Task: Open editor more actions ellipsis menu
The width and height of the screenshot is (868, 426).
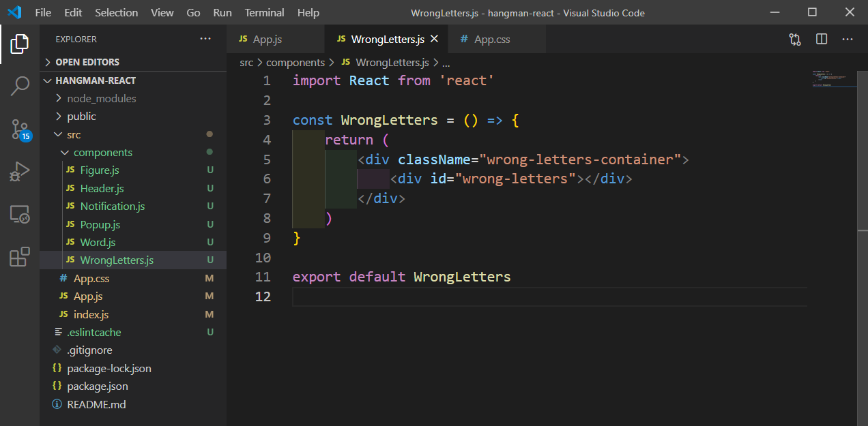Action: coord(848,40)
